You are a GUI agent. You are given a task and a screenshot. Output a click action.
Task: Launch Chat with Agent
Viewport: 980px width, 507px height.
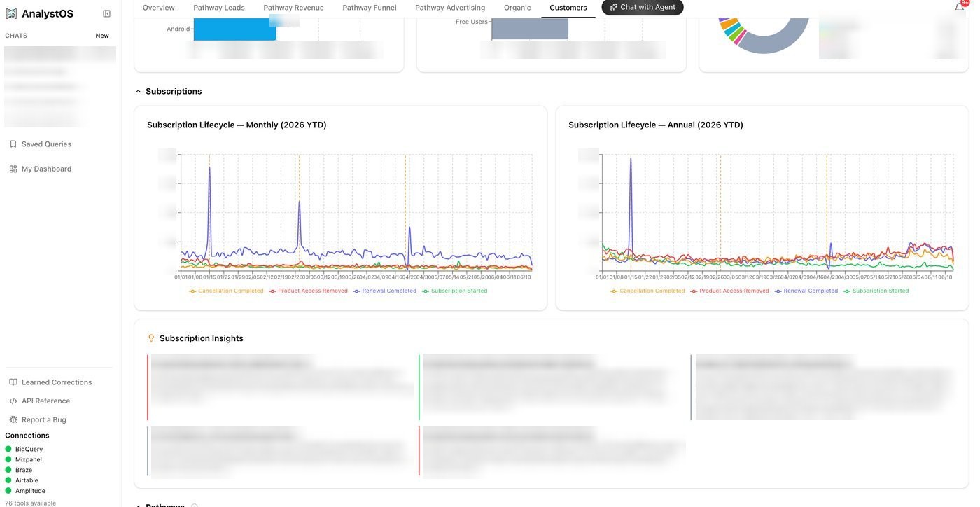click(x=643, y=7)
